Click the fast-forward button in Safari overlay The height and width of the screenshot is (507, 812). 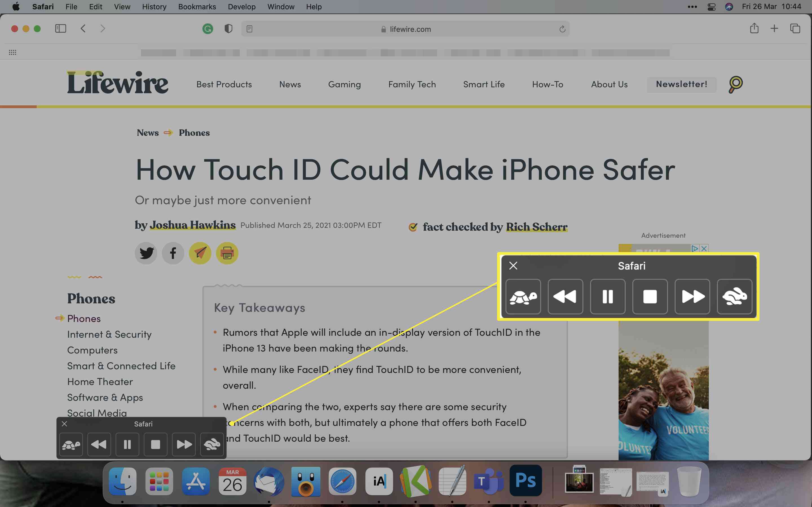692,296
